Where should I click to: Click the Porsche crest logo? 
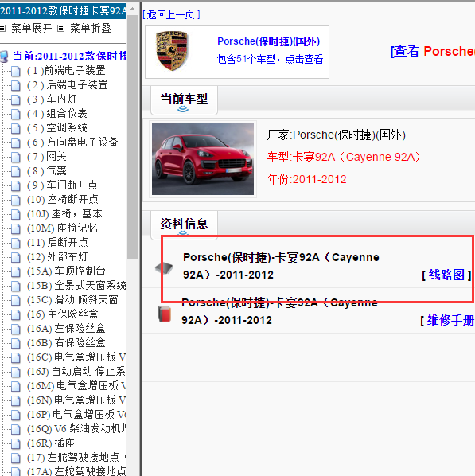[172, 51]
